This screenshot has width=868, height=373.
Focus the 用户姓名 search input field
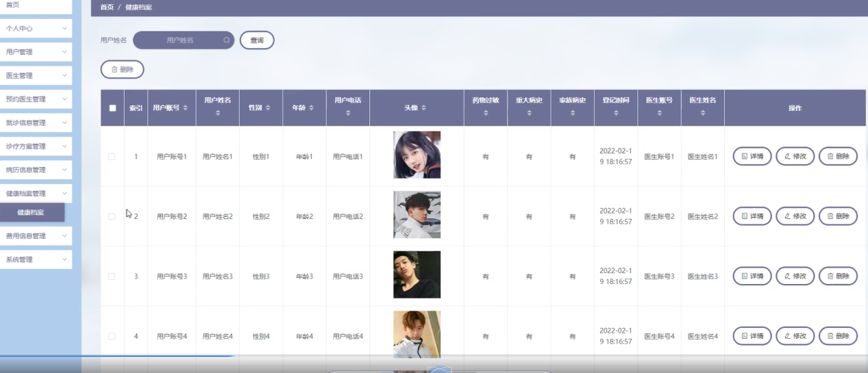(x=184, y=40)
